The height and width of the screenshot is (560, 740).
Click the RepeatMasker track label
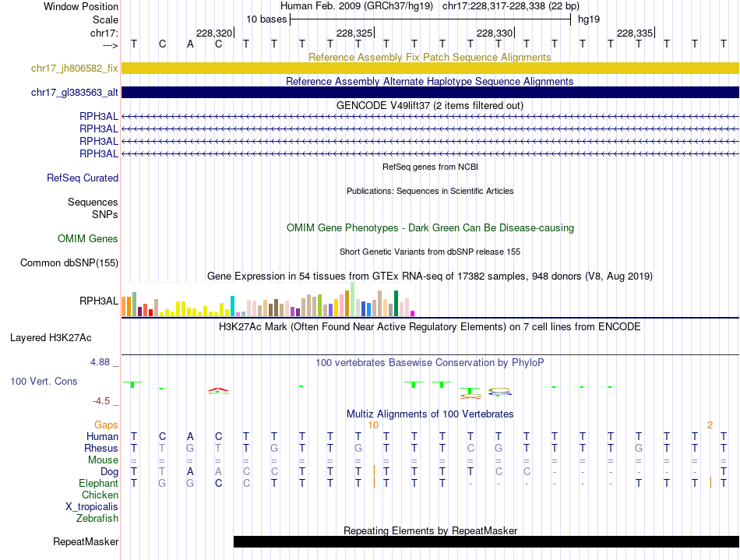[86, 541]
